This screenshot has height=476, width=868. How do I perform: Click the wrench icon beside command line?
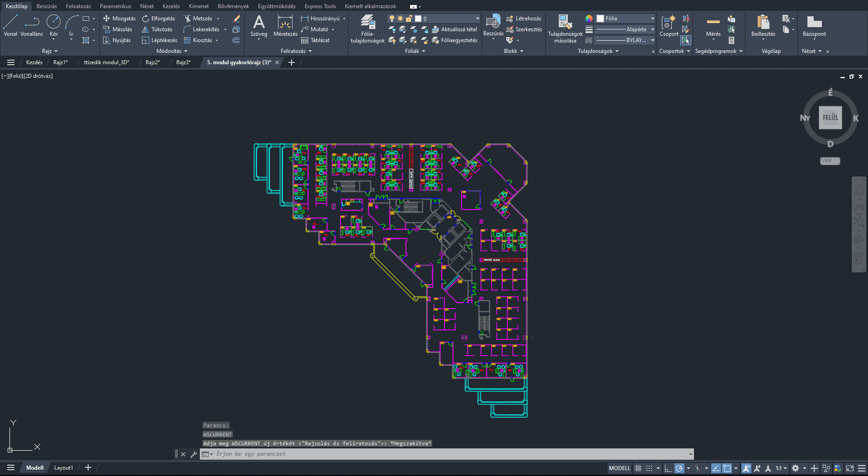pos(193,454)
